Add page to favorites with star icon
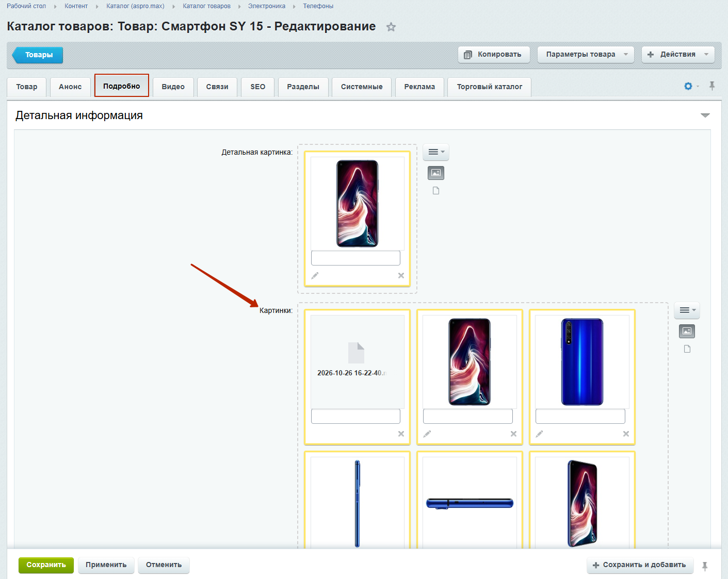This screenshot has width=728, height=579. pos(391,27)
